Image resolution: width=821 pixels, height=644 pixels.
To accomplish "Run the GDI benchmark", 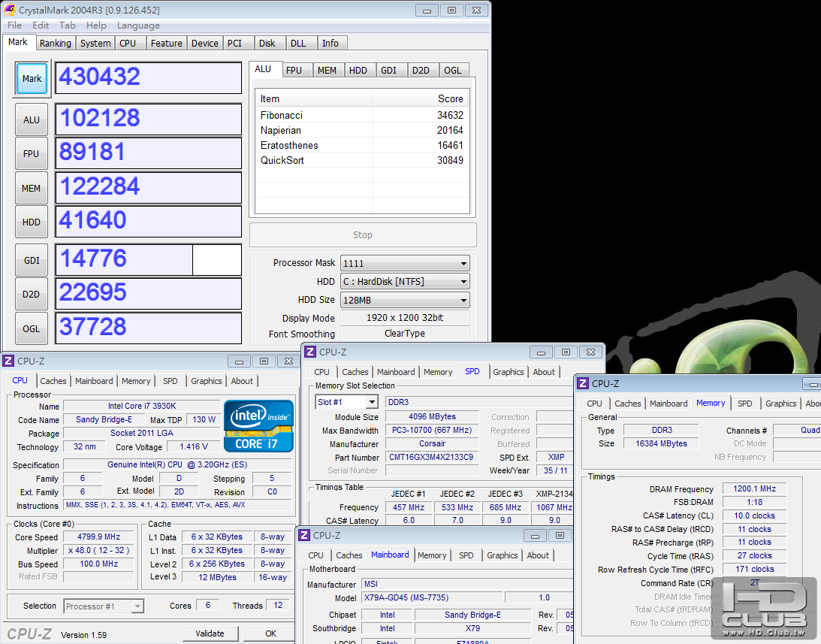I will (32, 261).
